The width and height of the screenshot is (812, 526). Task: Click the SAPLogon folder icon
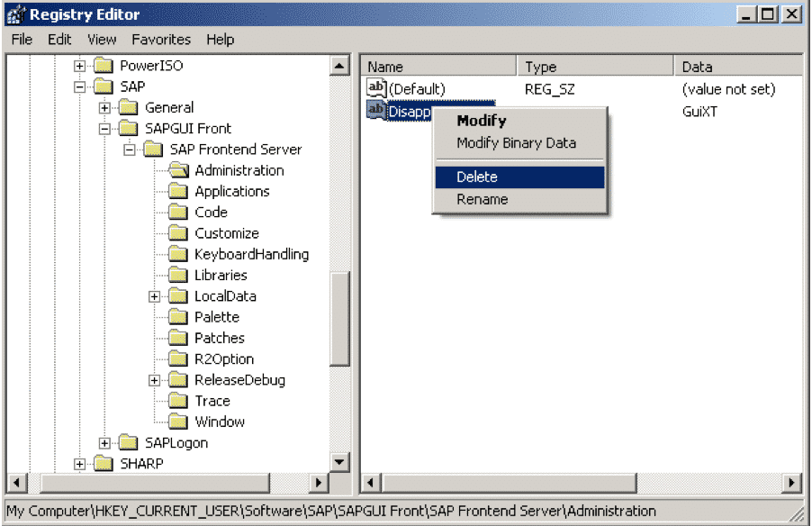tap(129, 443)
